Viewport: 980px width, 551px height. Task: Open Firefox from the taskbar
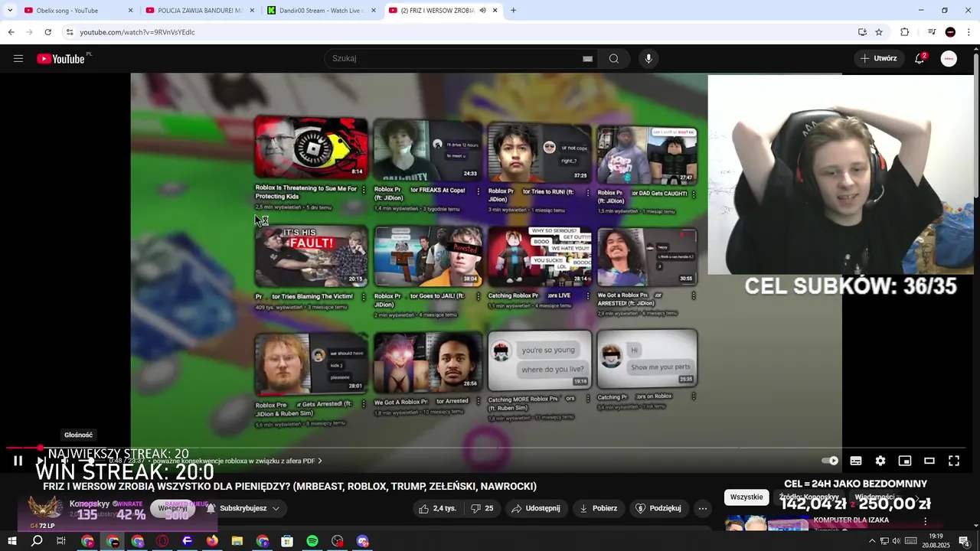pyautogui.click(x=212, y=541)
